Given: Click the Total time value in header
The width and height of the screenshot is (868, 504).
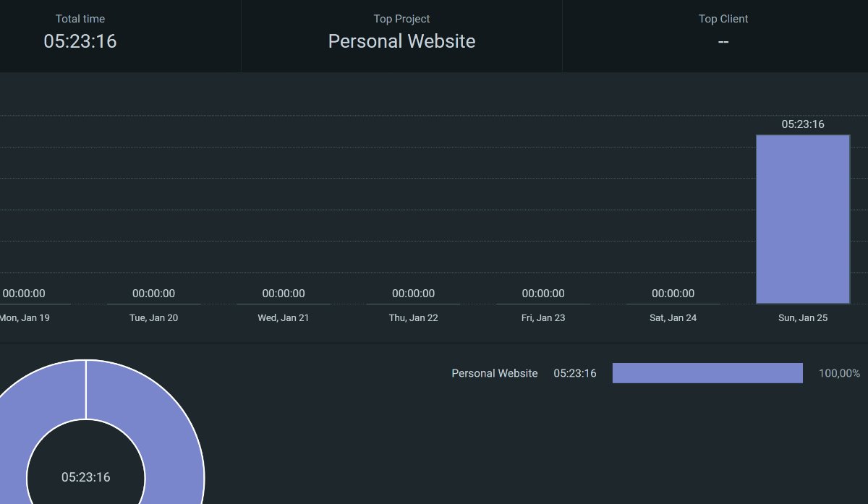Looking at the screenshot, I should coord(80,41).
